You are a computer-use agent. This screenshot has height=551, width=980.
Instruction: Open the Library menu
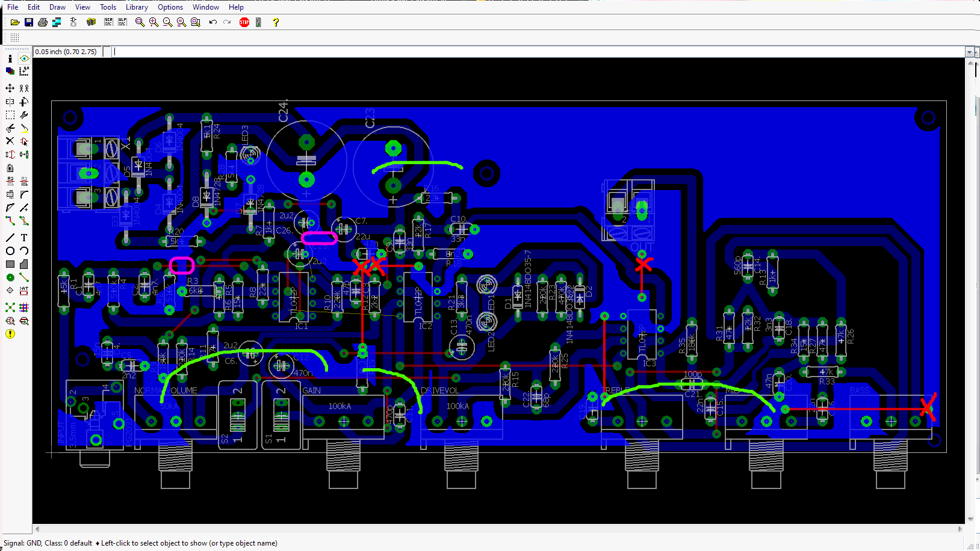[x=136, y=7]
